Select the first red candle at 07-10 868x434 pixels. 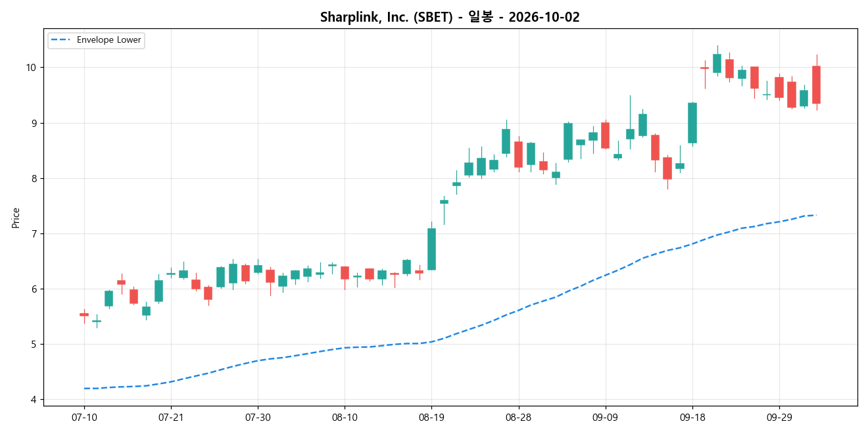[84, 314]
